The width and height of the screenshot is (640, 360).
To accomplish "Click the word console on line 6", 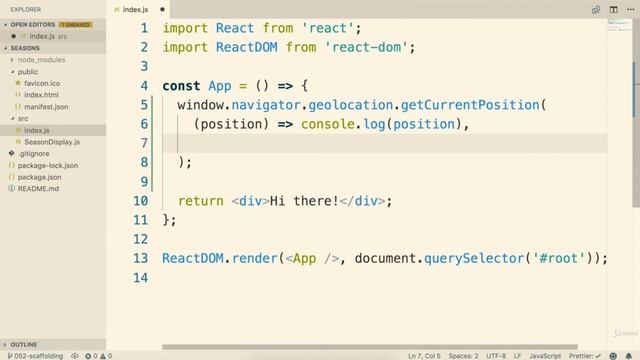I will pyautogui.click(x=328, y=124).
